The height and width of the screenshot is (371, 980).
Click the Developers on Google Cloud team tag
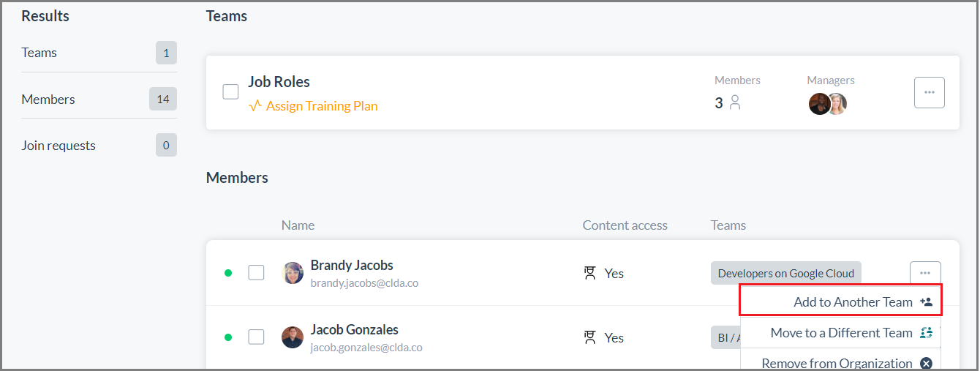[x=786, y=273]
